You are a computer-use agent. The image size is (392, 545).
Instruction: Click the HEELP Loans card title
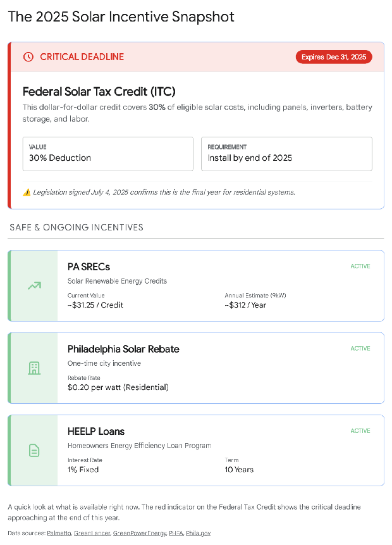(x=96, y=431)
